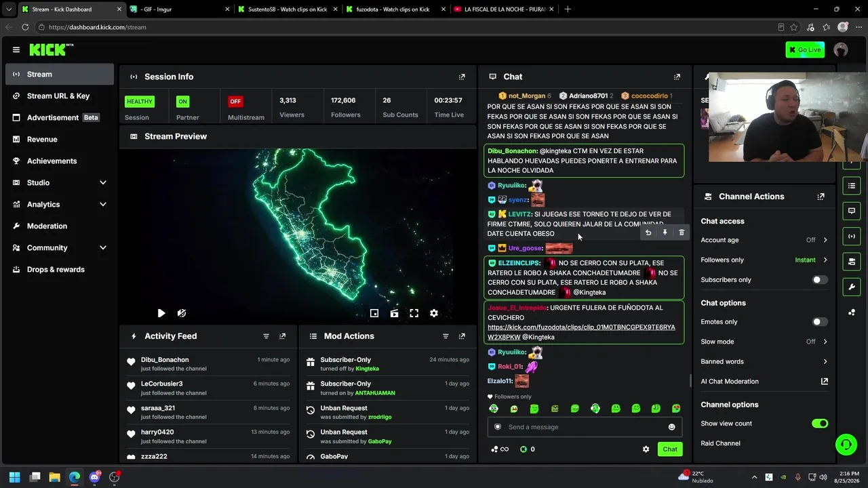This screenshot has width=868, height=488.
Task: Open Windows Start menu
Action: (15, 477)
